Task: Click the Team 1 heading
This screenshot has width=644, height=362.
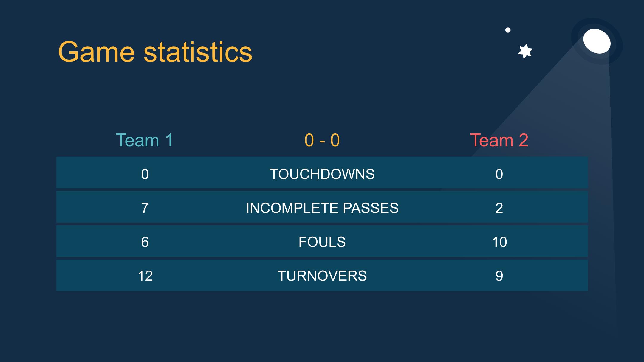Action: 145,140
